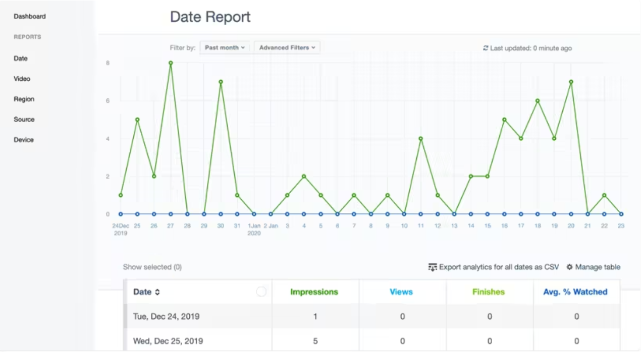Click the green data point at Dec 27 peak
Image resolution: width=644 pixels, height=352 pixels.
tap(171, 63)
